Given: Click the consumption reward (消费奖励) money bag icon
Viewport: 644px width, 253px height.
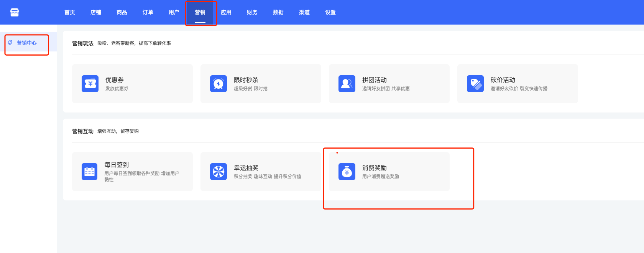Looking at the screenshot, I should [347, 172].
